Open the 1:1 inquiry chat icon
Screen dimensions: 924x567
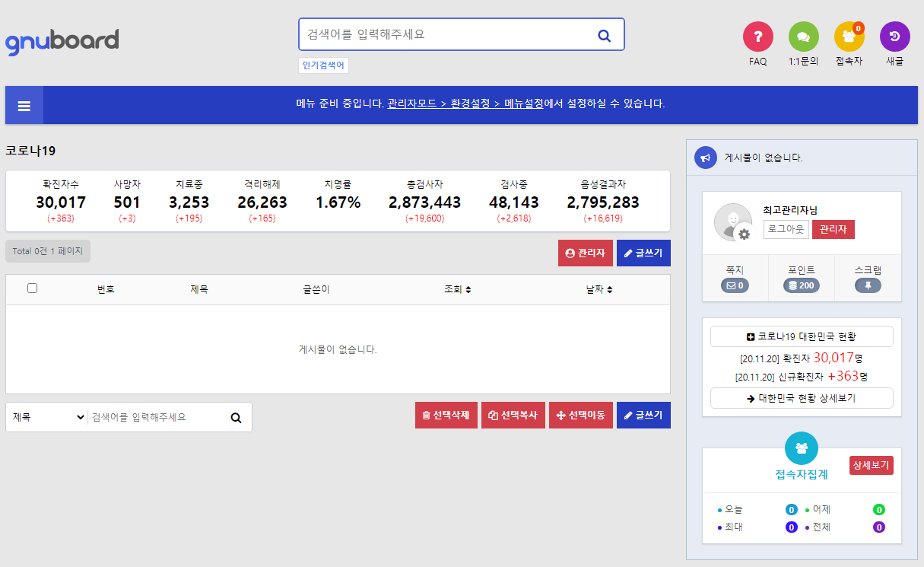(803, 37)
